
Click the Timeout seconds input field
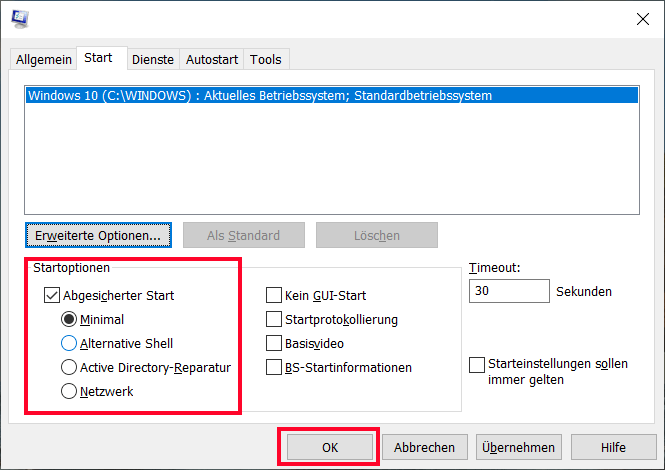point(509,291)
